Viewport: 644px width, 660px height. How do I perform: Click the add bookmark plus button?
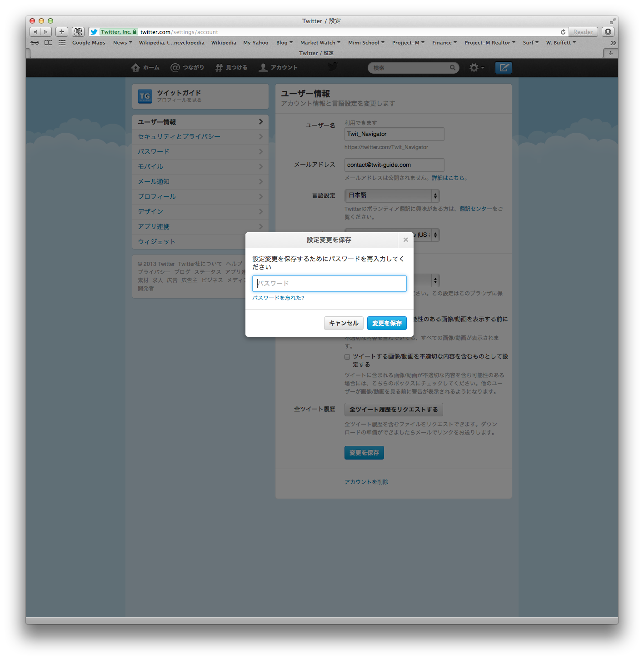pyautogui.click(x=62, y=32)
